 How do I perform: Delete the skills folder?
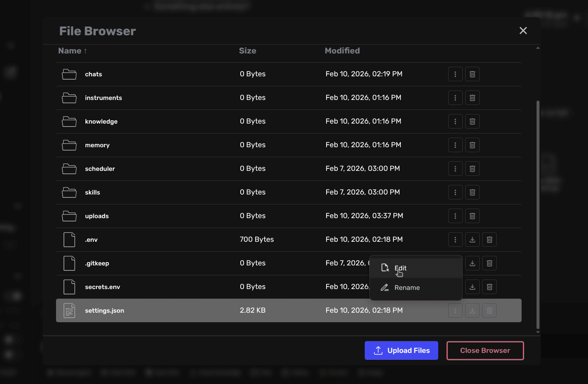click(x=472, y=192)
